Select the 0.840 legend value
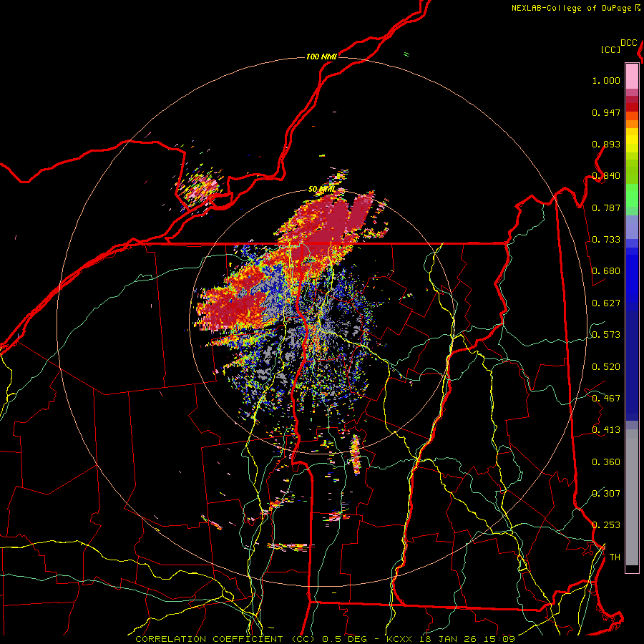Viewport: 644px width, 644px height. coord(606,176)
